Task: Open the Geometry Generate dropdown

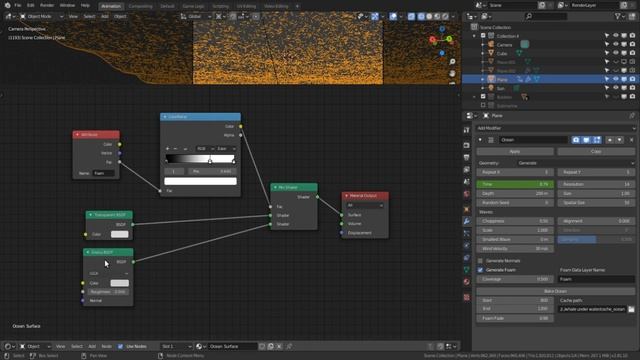Action: click(x=576, y=163)
